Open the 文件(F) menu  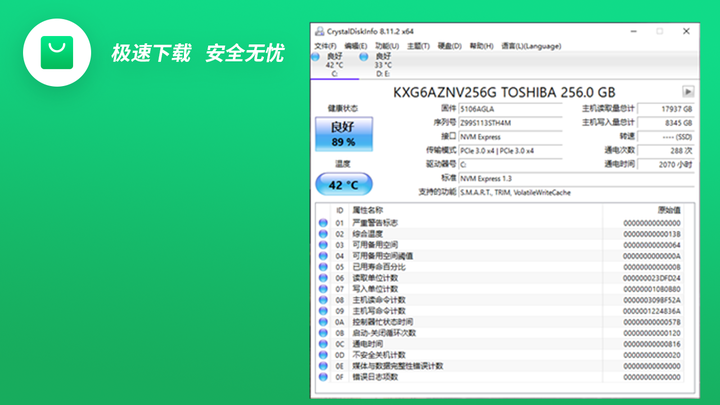tap(325, 46)
